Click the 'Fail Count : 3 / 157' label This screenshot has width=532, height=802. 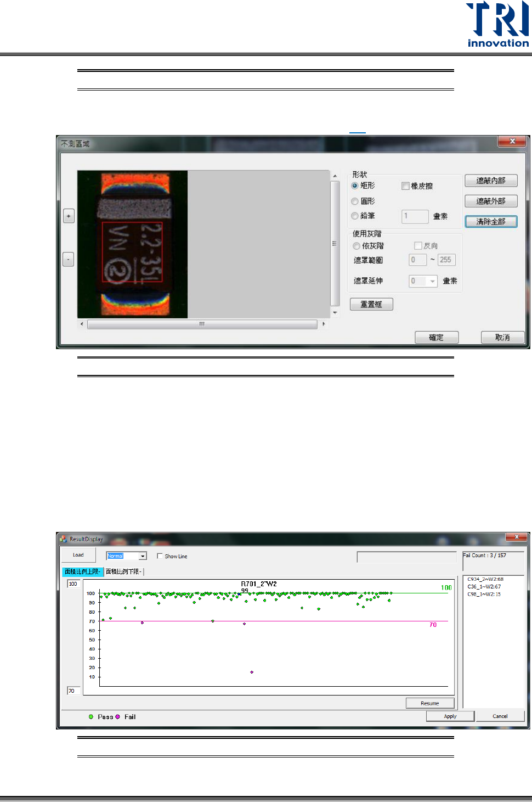485,556
